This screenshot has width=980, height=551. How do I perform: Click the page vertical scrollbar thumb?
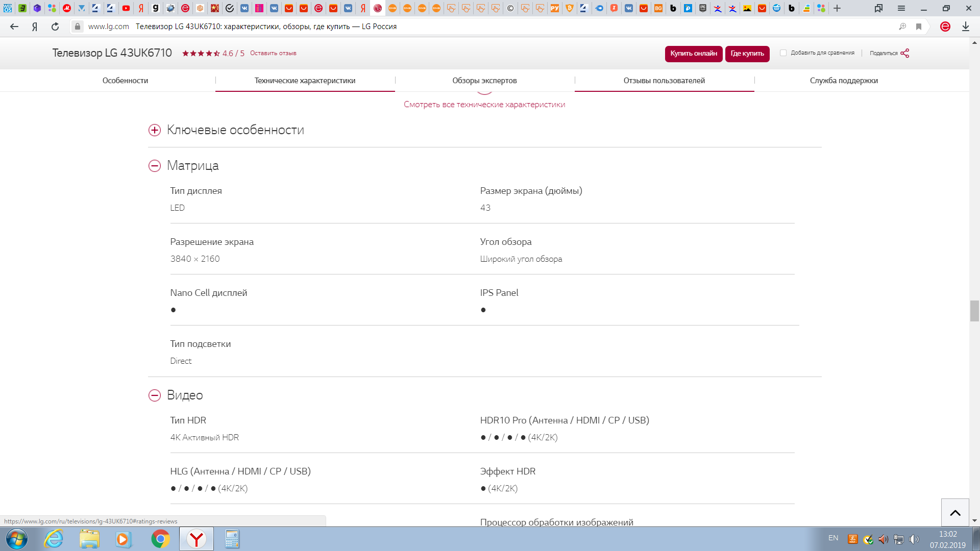point(974,311)
